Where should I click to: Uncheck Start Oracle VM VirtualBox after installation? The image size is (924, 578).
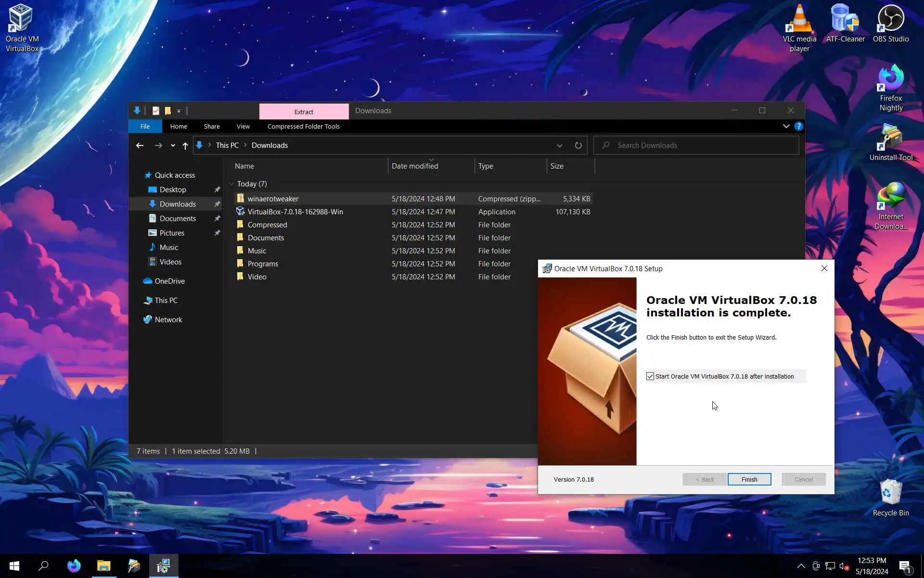pos(650,376)
